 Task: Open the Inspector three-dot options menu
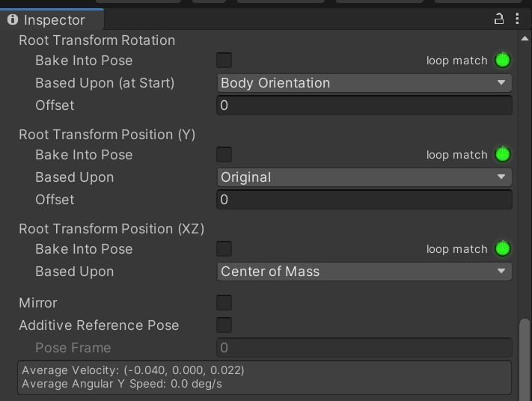click(517, 19)
